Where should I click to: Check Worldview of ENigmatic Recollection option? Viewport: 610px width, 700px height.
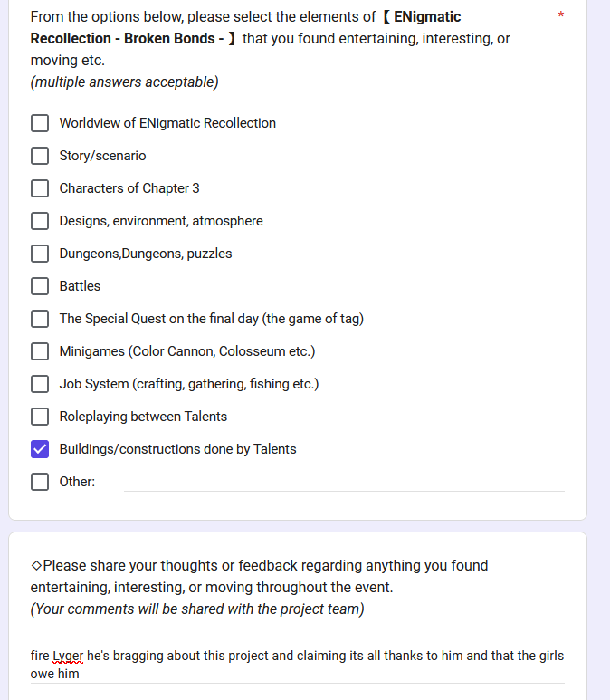coord(40,123)
